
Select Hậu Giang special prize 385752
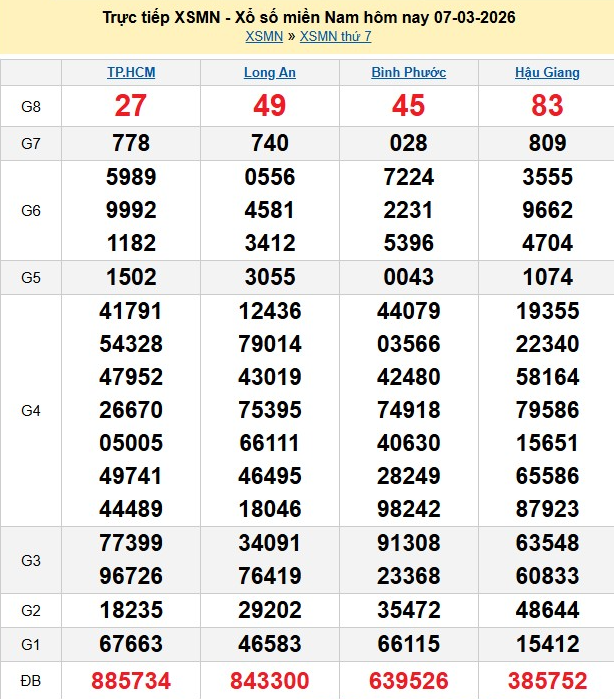pyautogui.click(x=547, y=681)
